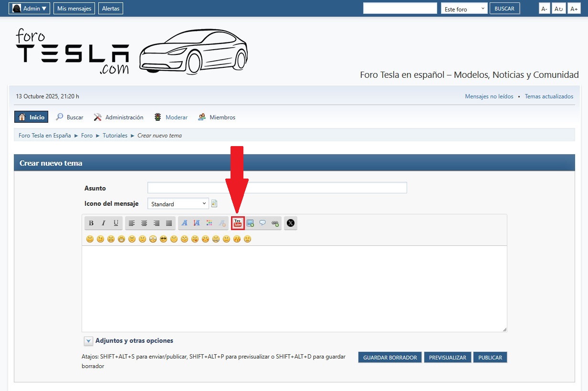Open the font color palette icon
Viewport: 588px width, 391px height.
click(209, 223)
